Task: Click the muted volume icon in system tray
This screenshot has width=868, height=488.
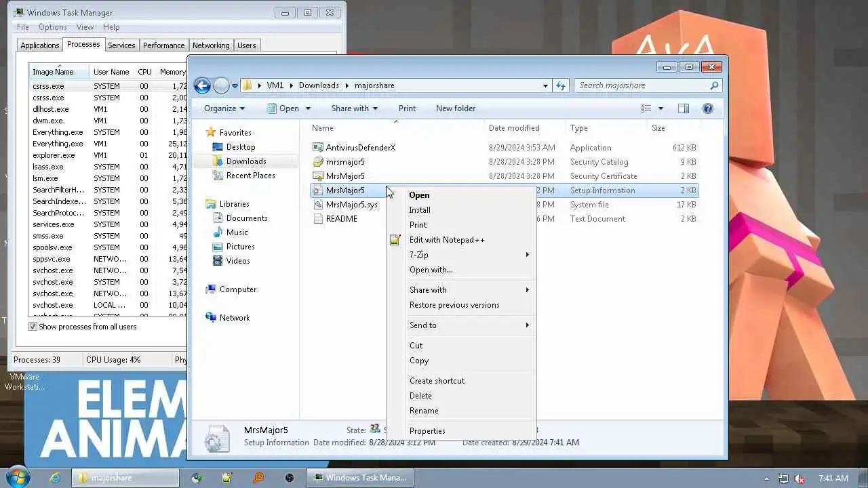Action: coord(800,479)
